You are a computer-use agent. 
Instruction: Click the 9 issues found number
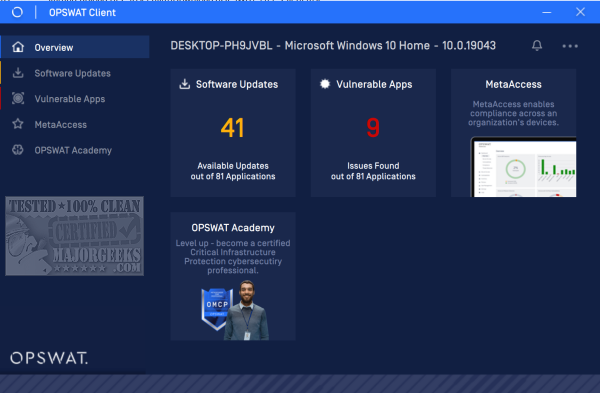click(373, 128)
